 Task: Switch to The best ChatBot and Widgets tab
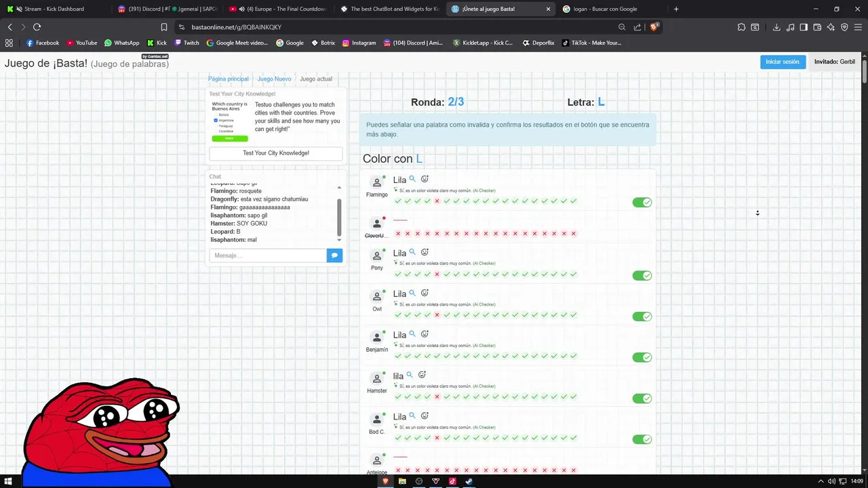389,9
